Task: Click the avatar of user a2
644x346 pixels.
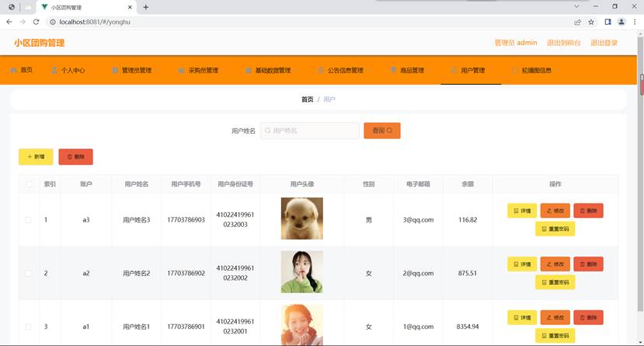Action: click(302, 271)
